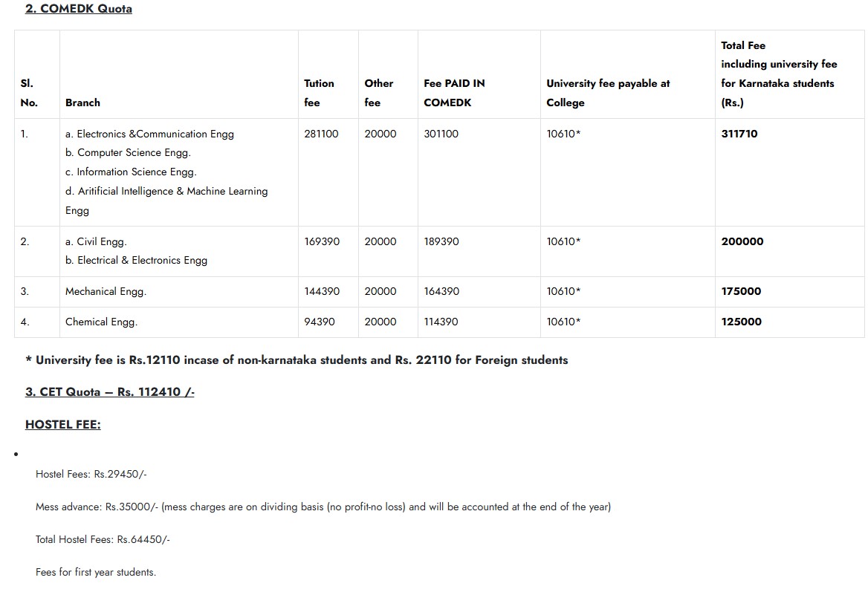The width and height of the screenshot is (868, 589).
Task: Click the "3. CET Quota – Rs. 112410" heading
Action: click(x=109, y=391)
